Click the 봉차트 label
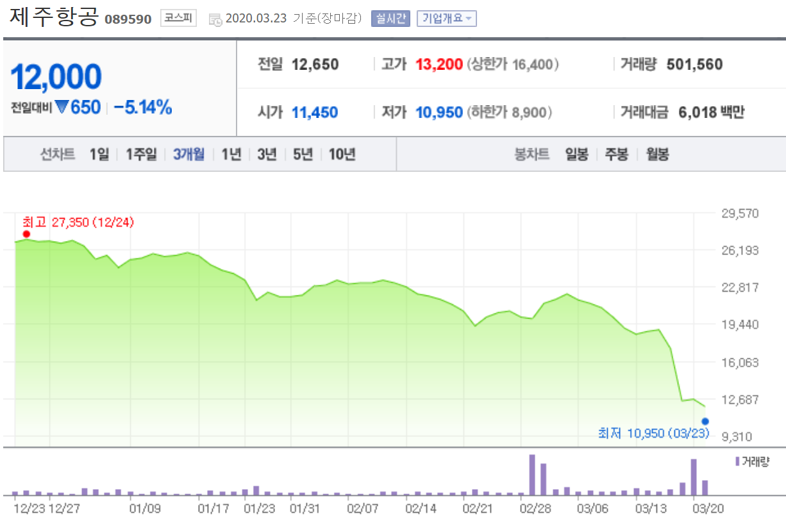 click(532, 154)
